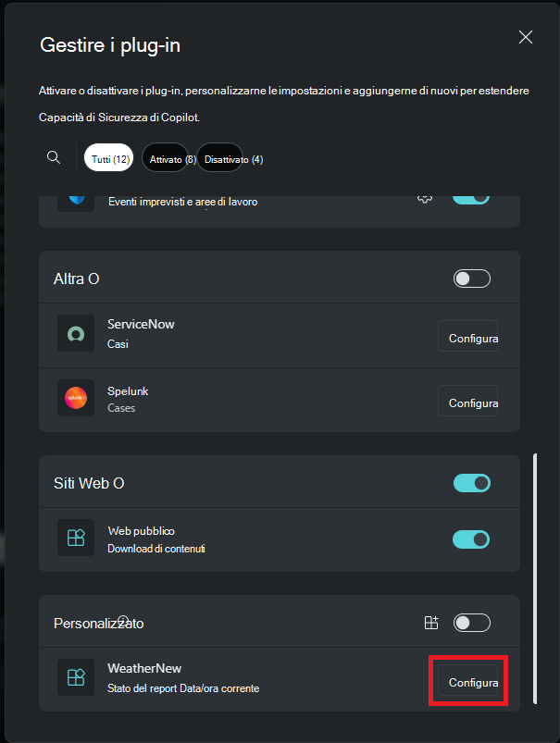Configure the ServiceNow plug-in
The height and width of the screenshot is (743, 560).
click(x=468, y=336)
